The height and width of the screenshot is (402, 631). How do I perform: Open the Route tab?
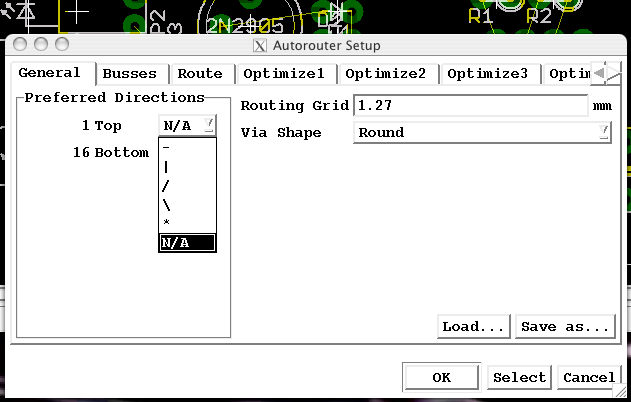[202, 74]
